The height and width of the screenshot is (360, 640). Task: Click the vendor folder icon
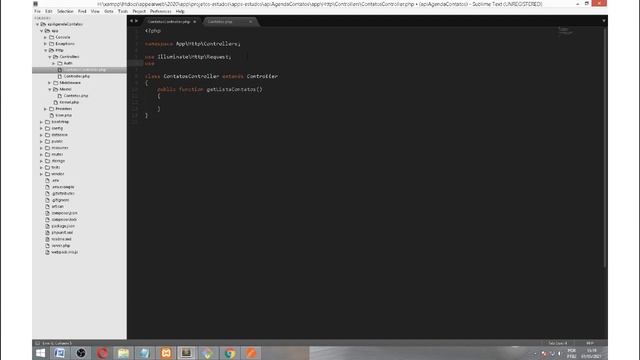point(47,174)
